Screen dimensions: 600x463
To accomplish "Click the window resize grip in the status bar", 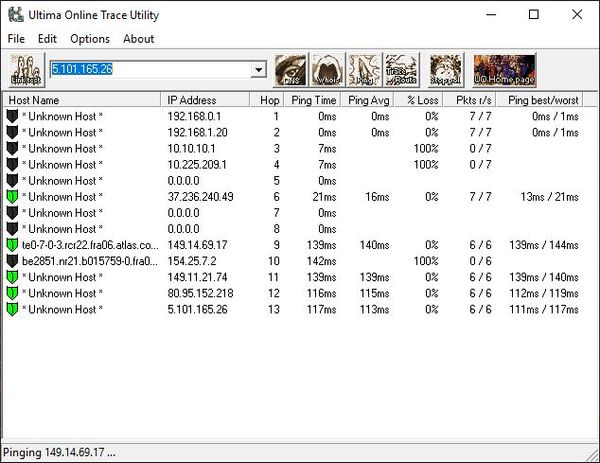I will tap(592, 455).
